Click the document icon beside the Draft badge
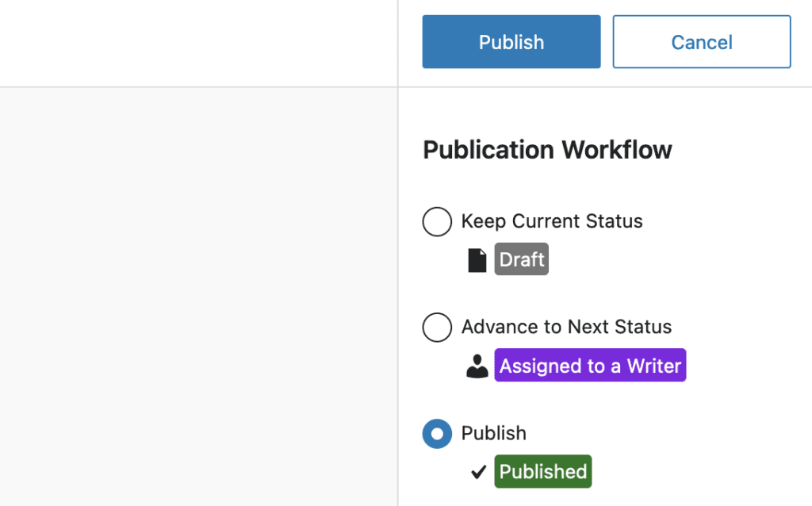 click(477, 259)
